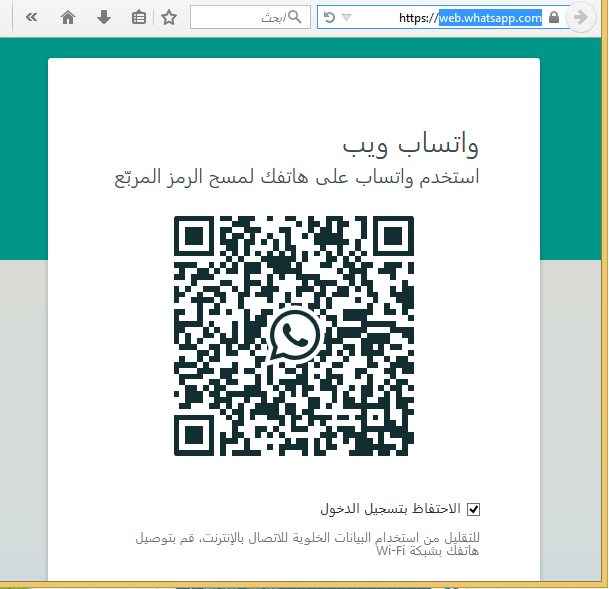Bookmark this page with the star icon
Viewport: 609px width, 589px height.
coord(169,17)
